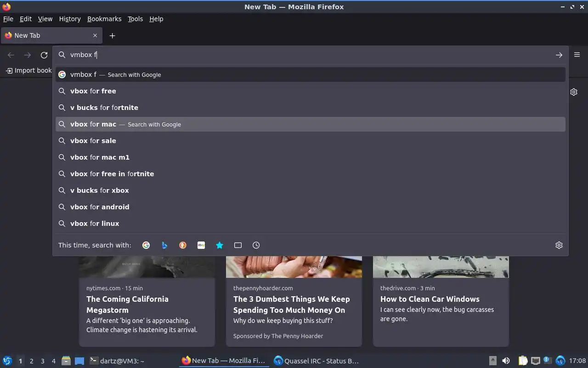The image size is (588, 368).
Task: Click the Import bookmarks toolbar button
Action: tap(28, 70)
